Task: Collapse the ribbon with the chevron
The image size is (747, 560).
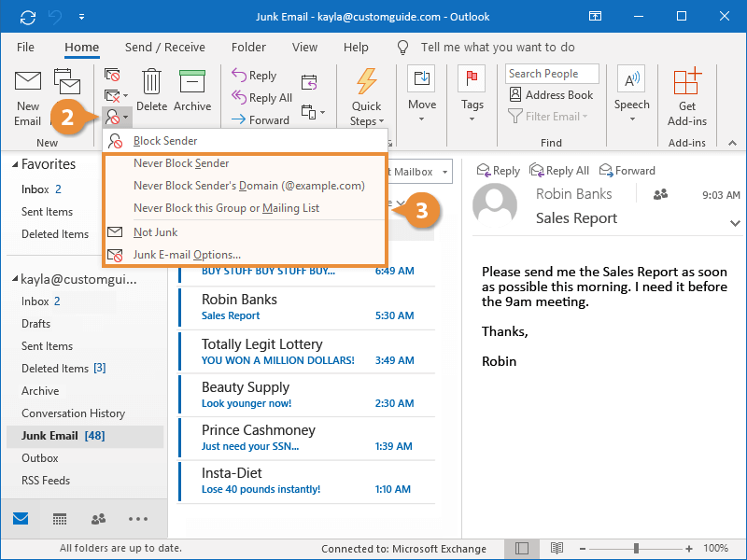Action: 733,143
